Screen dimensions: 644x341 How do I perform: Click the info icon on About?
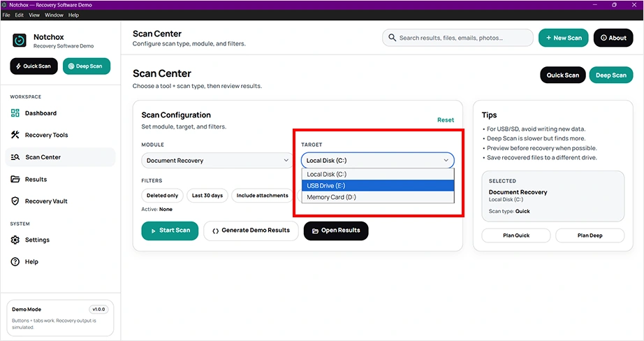pos(603,38)
